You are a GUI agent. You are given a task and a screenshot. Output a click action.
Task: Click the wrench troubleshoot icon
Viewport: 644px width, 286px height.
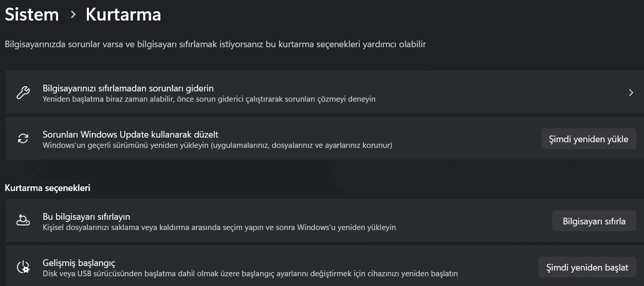click(23, 93)
